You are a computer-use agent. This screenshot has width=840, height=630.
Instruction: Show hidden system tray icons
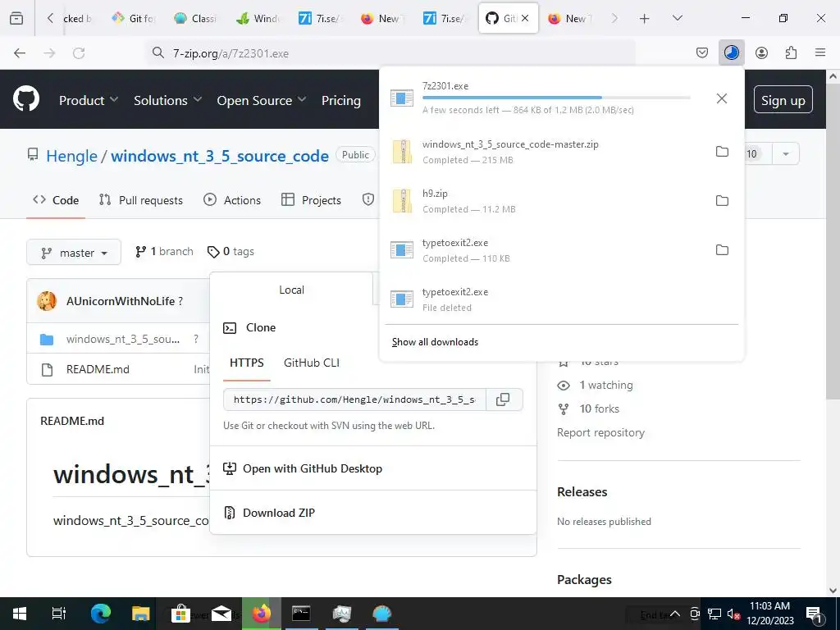coord(675,614)
